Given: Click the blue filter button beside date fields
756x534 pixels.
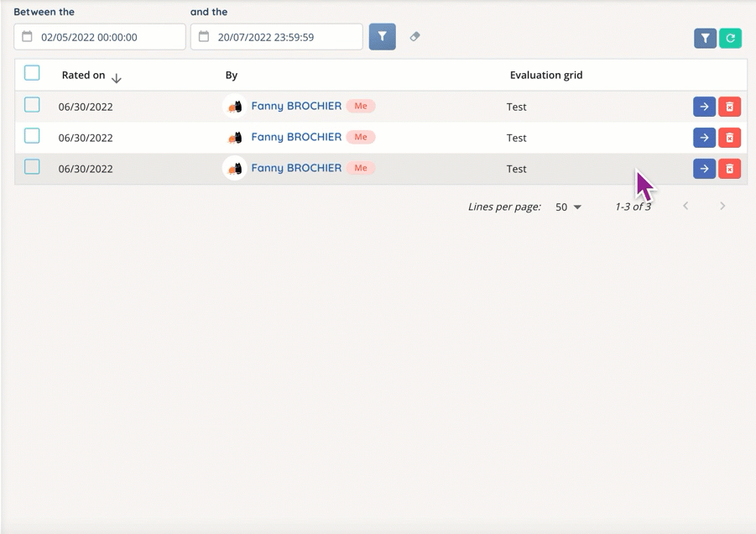Looking at the screenshot, I should (382, 37).
